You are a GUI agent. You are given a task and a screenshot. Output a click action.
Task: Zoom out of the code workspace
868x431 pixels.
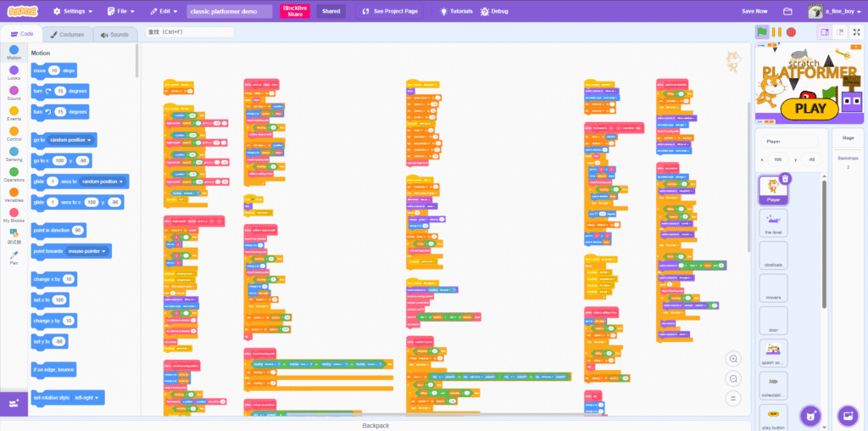(x=733, y=378)
